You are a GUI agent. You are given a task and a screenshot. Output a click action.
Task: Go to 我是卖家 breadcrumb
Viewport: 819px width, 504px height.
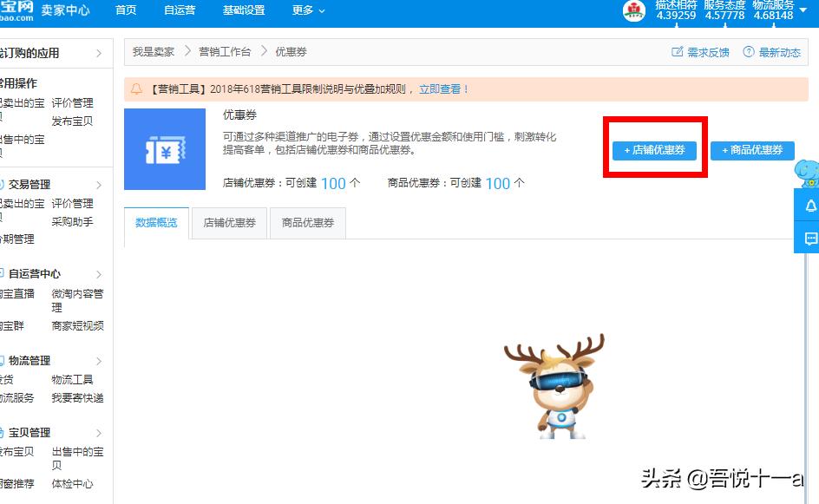coord(153,52)
